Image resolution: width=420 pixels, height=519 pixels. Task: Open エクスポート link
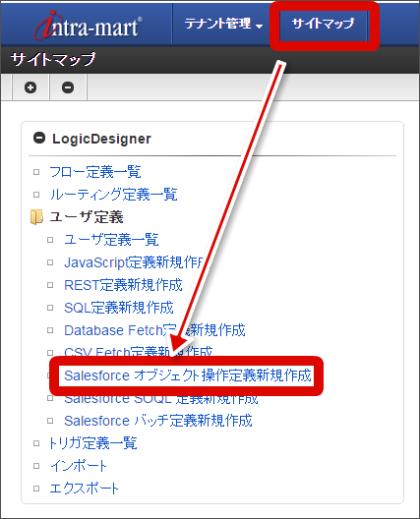[84, 489]
